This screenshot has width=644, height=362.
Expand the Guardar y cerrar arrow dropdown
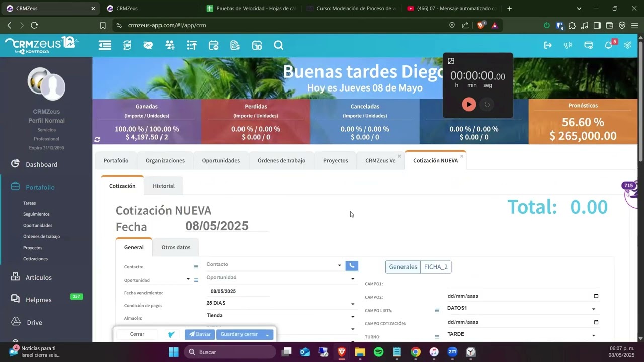[268, 335]
